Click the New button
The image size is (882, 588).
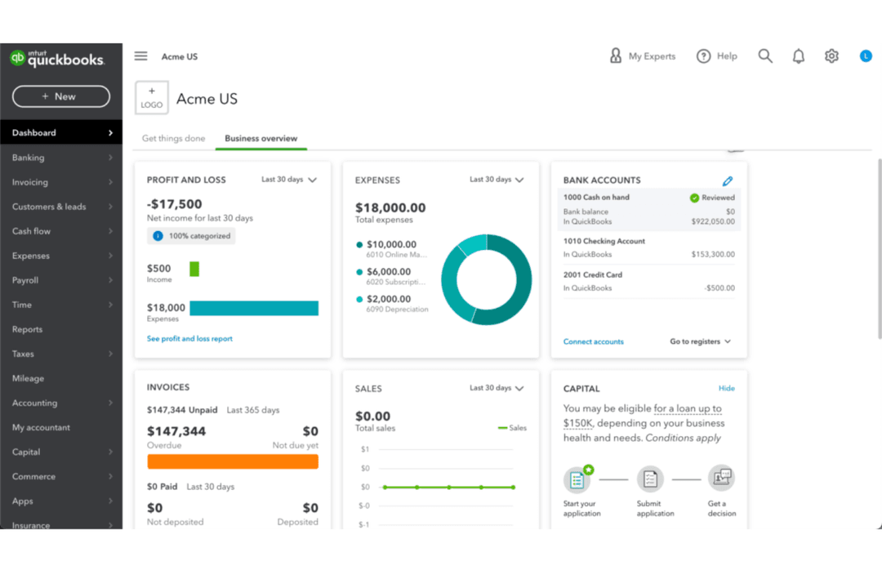(x=60, y=96)
